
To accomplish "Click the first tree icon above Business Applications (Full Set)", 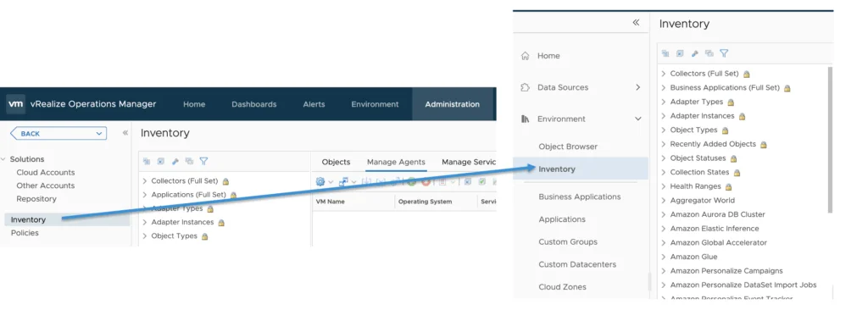I will click(666, 53).
